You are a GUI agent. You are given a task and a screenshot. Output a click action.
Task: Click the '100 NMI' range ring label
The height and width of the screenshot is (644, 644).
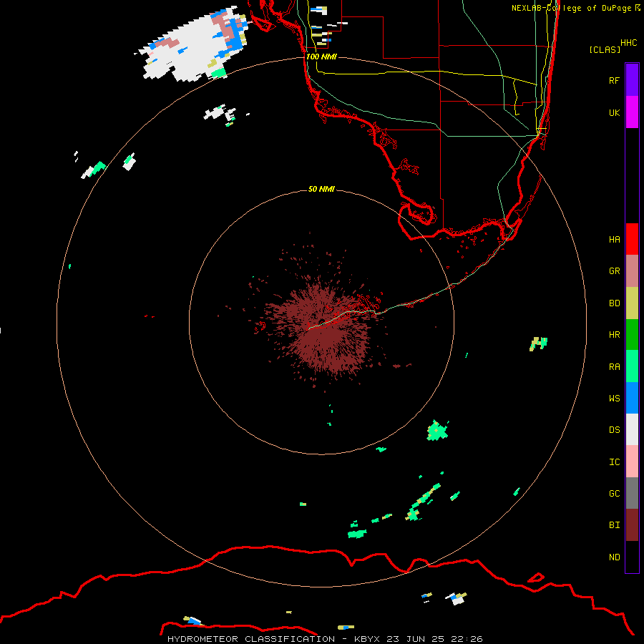[321, 57]
